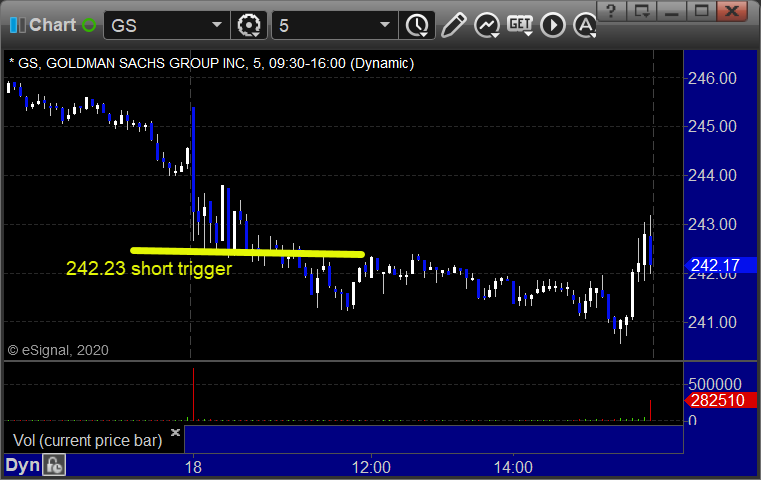This screenshot has height=480, width=761.
Task: Click the 'Vol (current price bar)' label
Action: pyautogui.click(x=87, y=440)
